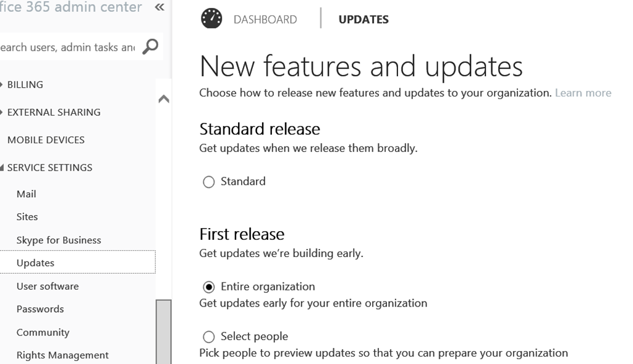Collapse the Service Settings section
Screen dimensions: 633x364
tap(49, 167)
